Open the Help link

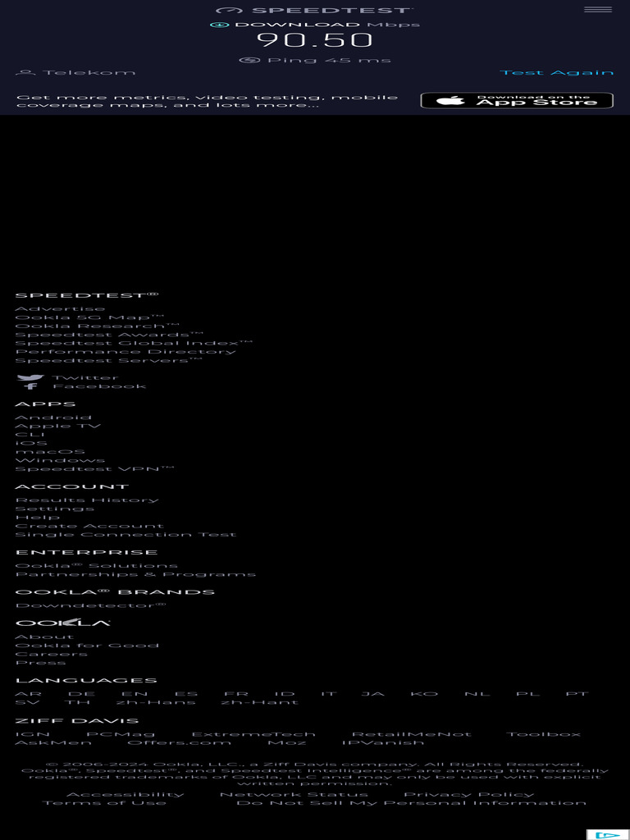(38, 517)
